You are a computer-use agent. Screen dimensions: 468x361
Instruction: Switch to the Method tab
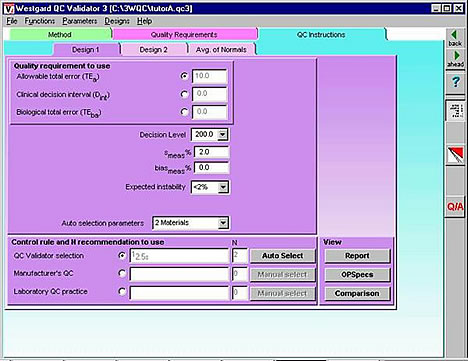click(x=60, y=35)
